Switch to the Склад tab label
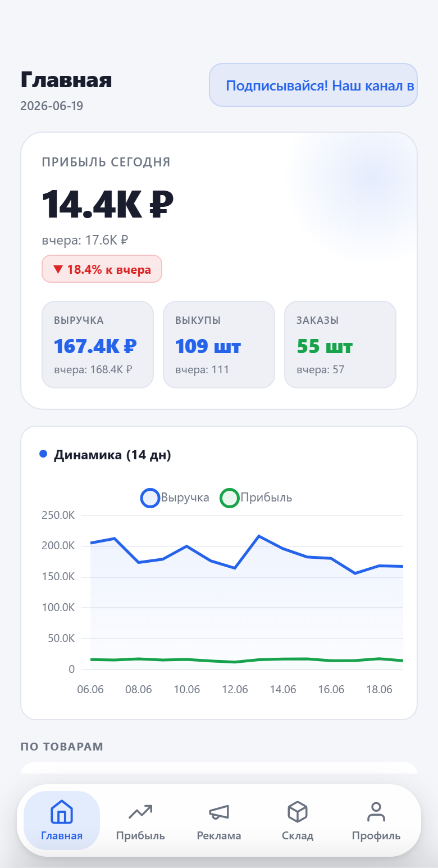 pyautogui.click(x=298, y=835)
